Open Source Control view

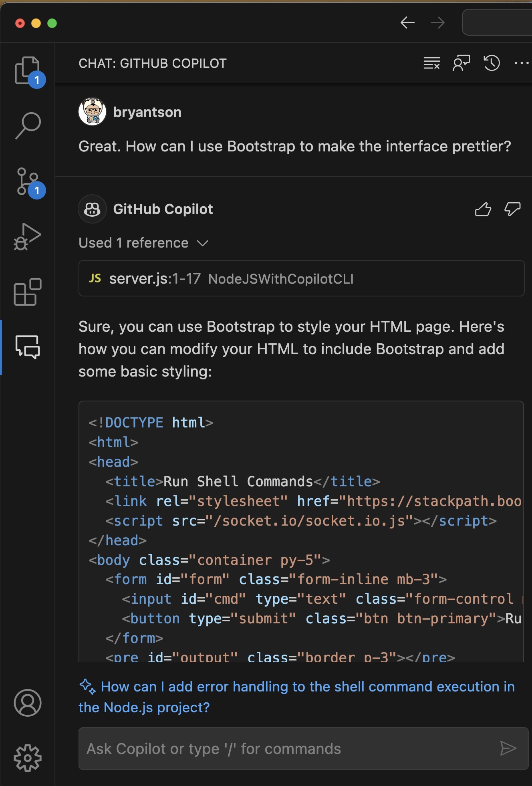point(28,181)
